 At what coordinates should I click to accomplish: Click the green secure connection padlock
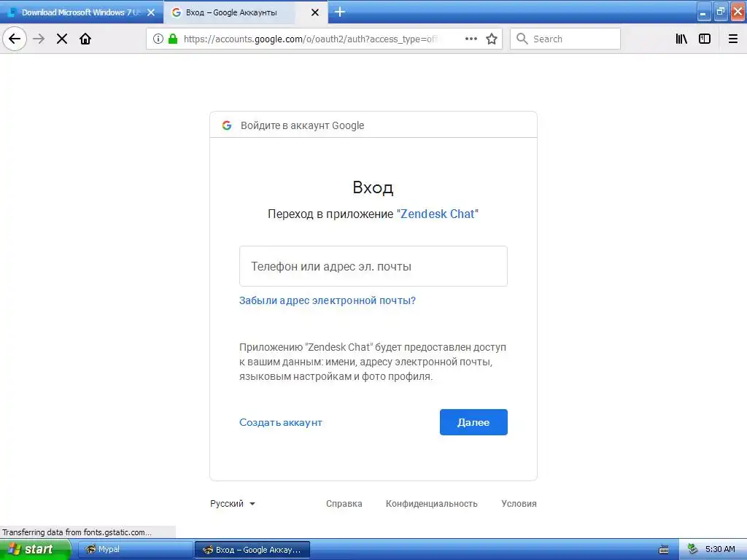(x=173, y=39)
